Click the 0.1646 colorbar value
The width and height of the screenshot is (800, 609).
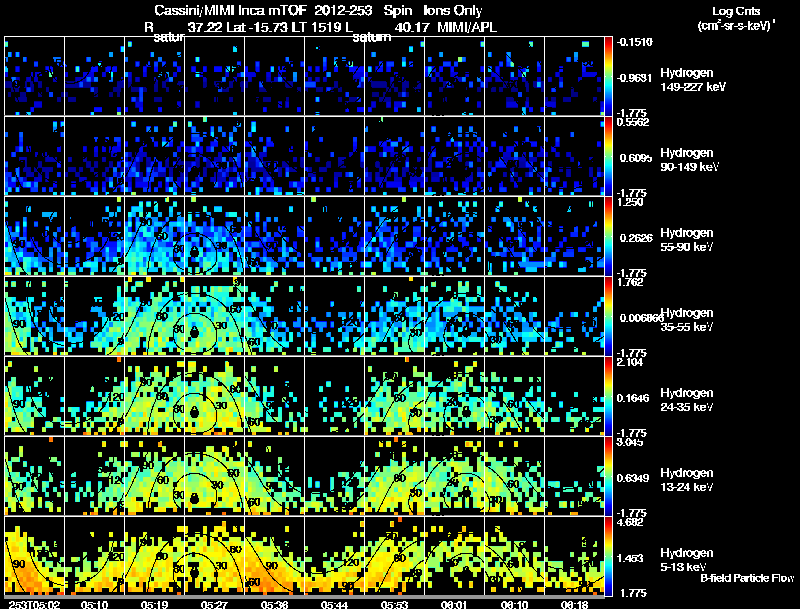pos(633,398)
